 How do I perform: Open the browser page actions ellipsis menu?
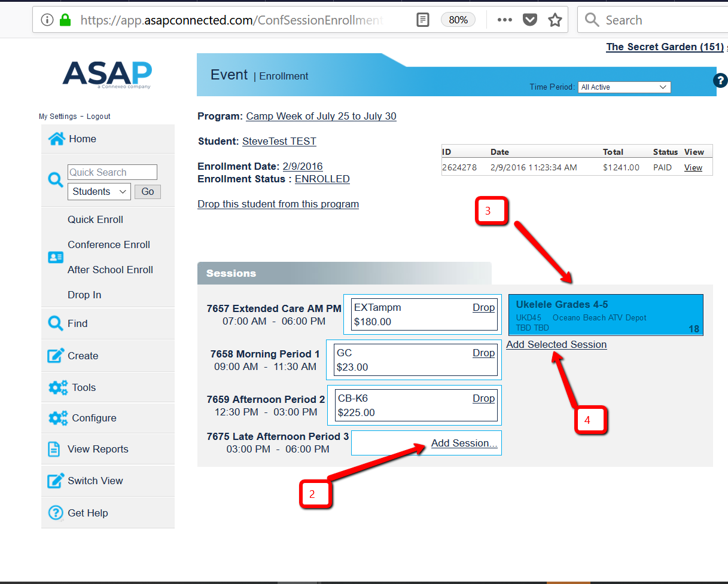coord(504,20)
